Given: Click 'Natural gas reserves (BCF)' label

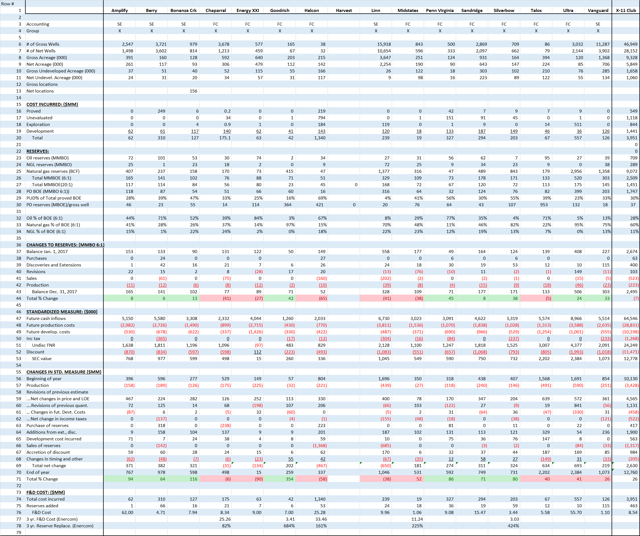Looking at the screenshot, I should [53, 171].
